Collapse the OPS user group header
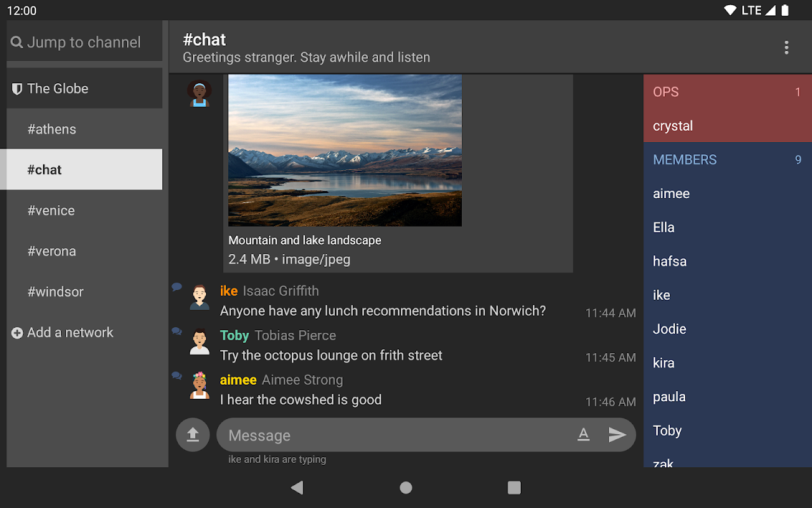Viewport: 812px width, 508px height. pyautogui.click(x=727, y=92)
